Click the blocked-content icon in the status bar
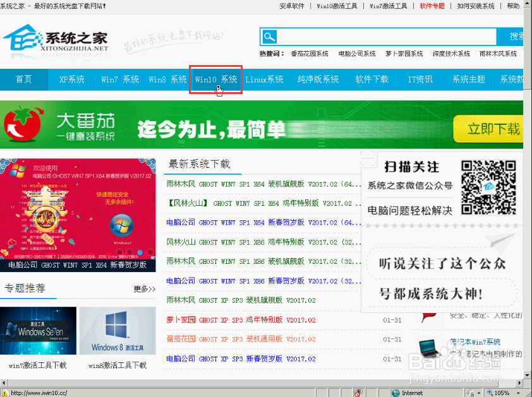Image resolution: width=532 pixels, height=397 pixels. point(358,393)
